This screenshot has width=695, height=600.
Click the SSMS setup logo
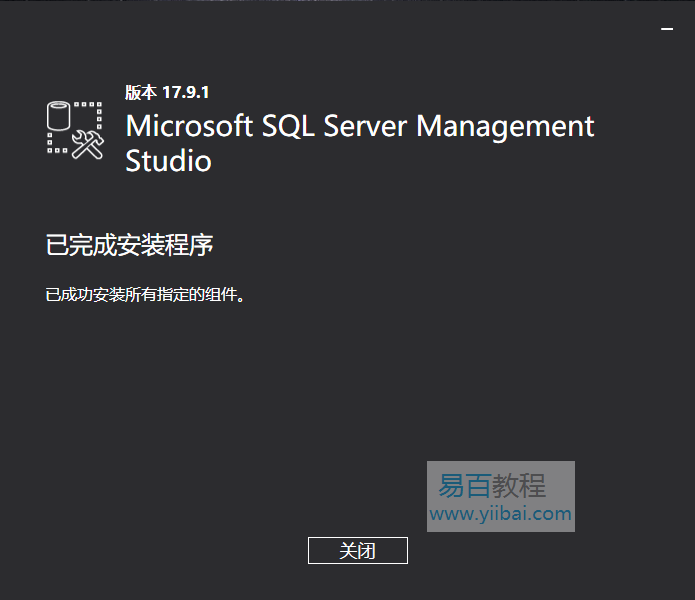[x=75, y=128]
